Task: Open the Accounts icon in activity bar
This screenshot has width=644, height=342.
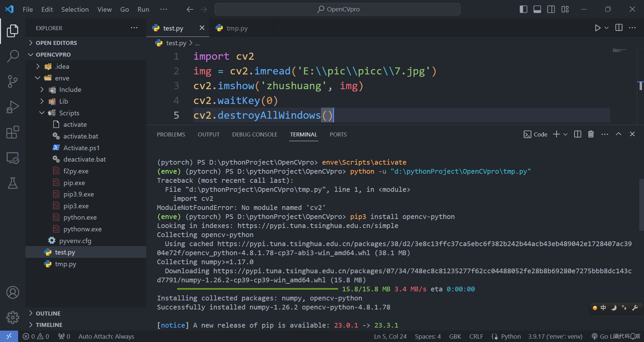Action: pos(12,292)
